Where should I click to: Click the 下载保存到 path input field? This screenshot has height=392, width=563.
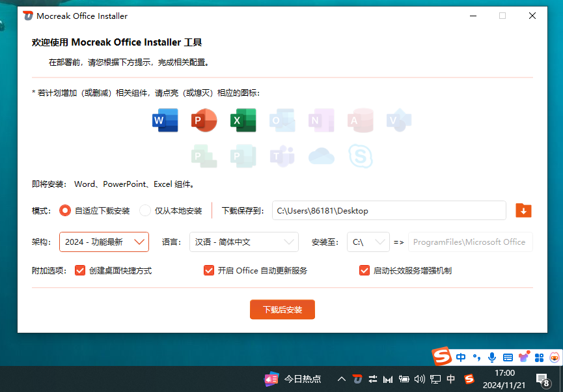[389, 210]
